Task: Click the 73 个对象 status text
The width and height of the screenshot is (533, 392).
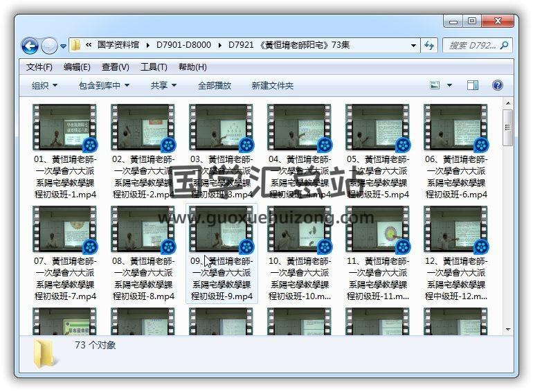Action: click(x=96, y=346)
